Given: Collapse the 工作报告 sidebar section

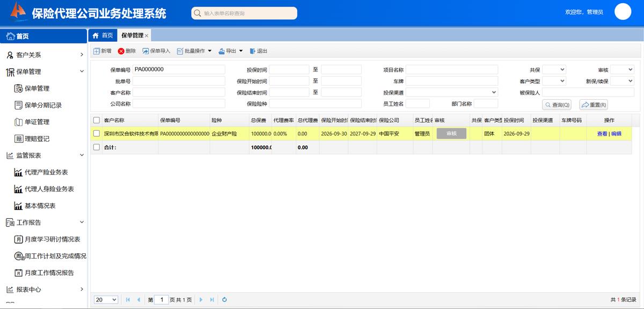Looking at the screenshot, I should (x=82, y=222).
